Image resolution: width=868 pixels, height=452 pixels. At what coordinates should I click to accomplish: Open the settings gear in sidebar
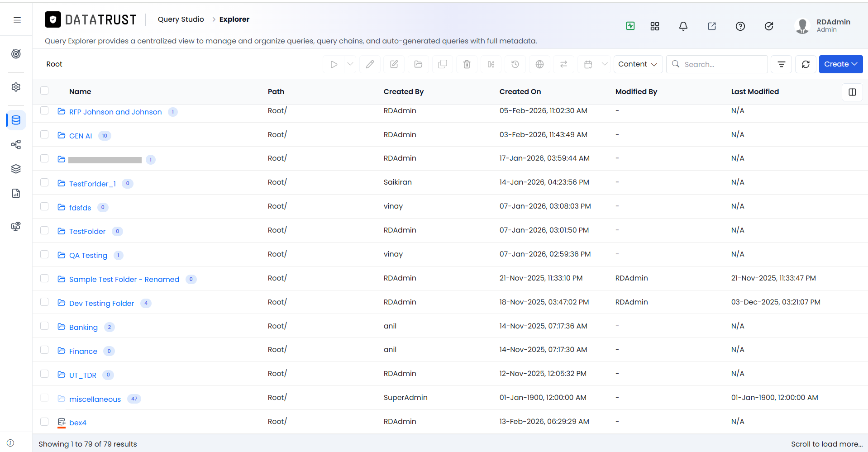[x=16, y=87]
